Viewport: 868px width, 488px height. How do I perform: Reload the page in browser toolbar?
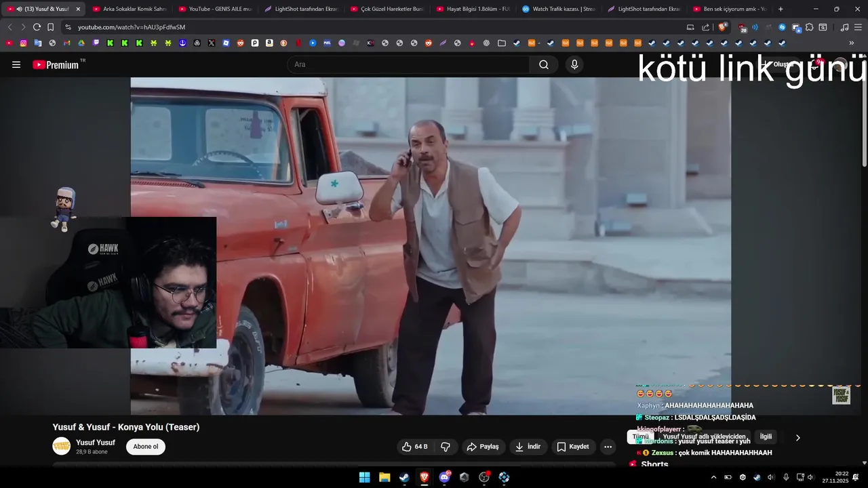37,27
